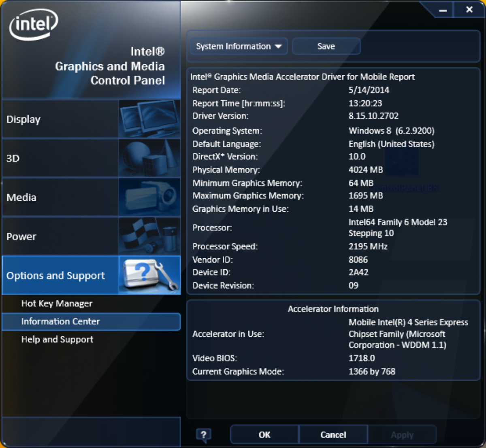This screenshot has height=448, width=486.
Task: Click report date 5/14/2014
Action: point(369,90)
